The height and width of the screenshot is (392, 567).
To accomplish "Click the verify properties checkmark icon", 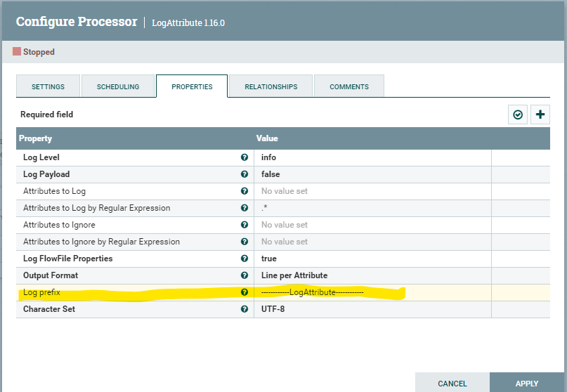I will (x=518, y=115).
